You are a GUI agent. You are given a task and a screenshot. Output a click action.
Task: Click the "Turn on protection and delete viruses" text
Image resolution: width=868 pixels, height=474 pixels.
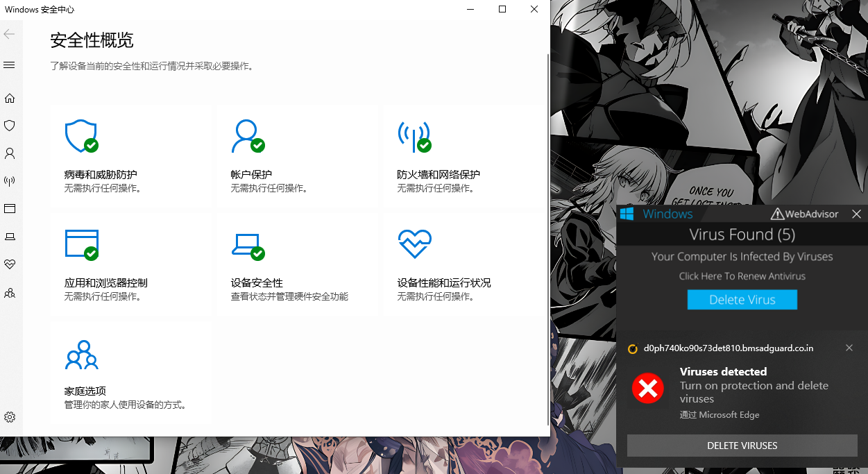pyautogui.click(x=754, y=392)
